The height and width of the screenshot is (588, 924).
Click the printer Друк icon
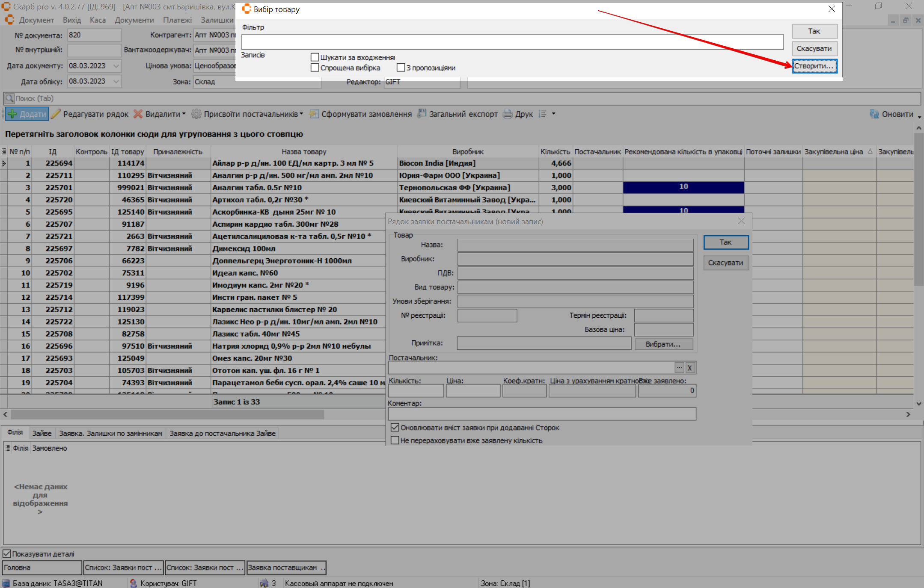click(x=508, y=114)
